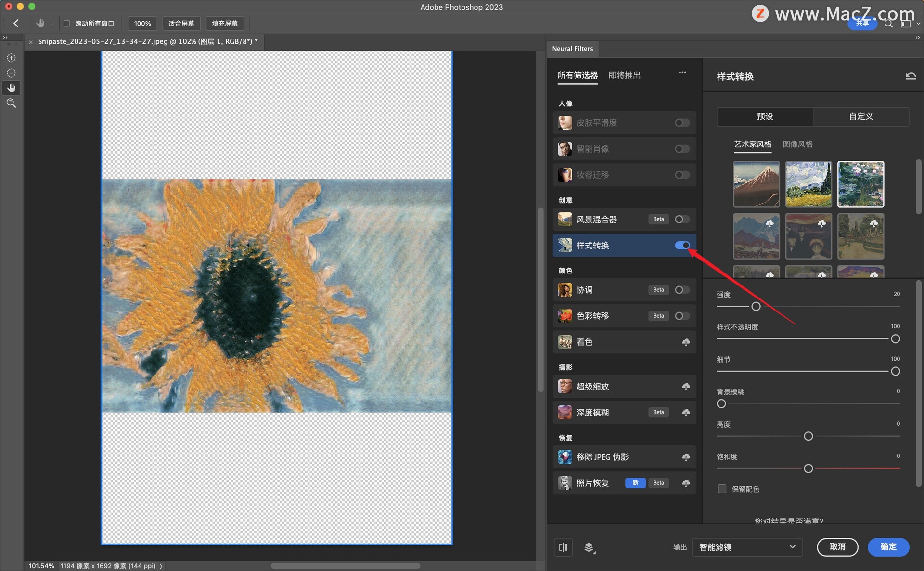Click the 填充屏幕 button
The width and height of the screenshot is (924, 571).
[225, 23]
